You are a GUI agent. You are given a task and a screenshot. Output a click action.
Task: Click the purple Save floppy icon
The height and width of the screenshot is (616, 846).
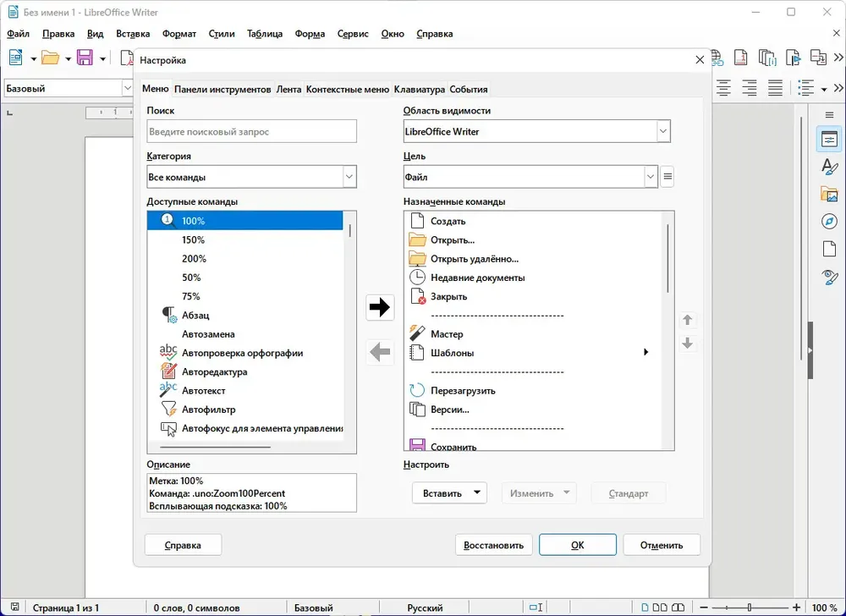pyautogui.click(x=85, y=58)
